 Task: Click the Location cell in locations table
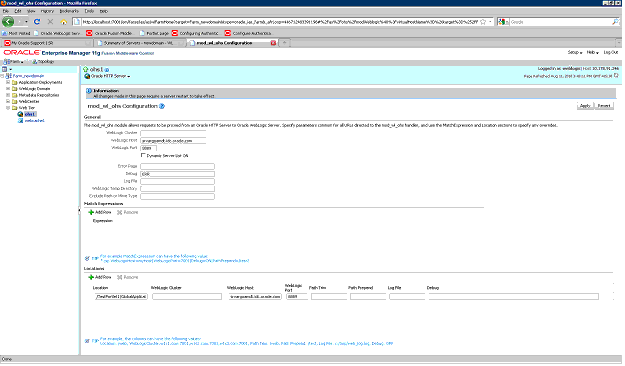pos(121,297)
